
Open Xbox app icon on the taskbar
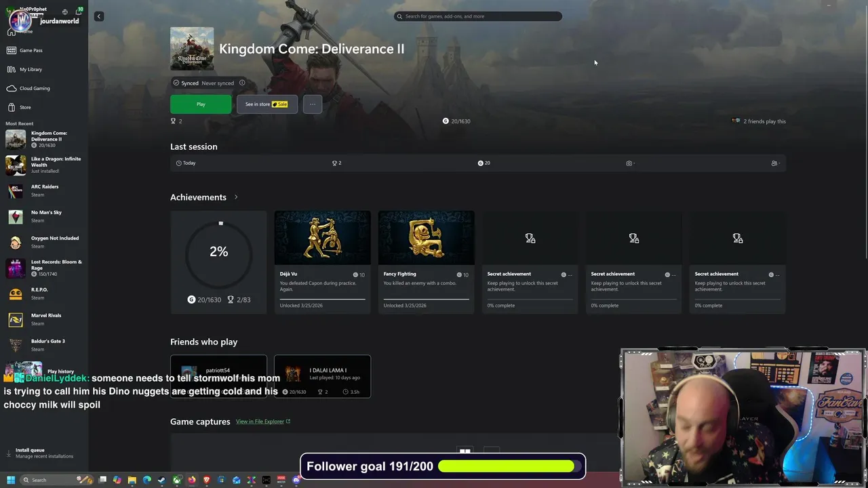click(176, 481)
